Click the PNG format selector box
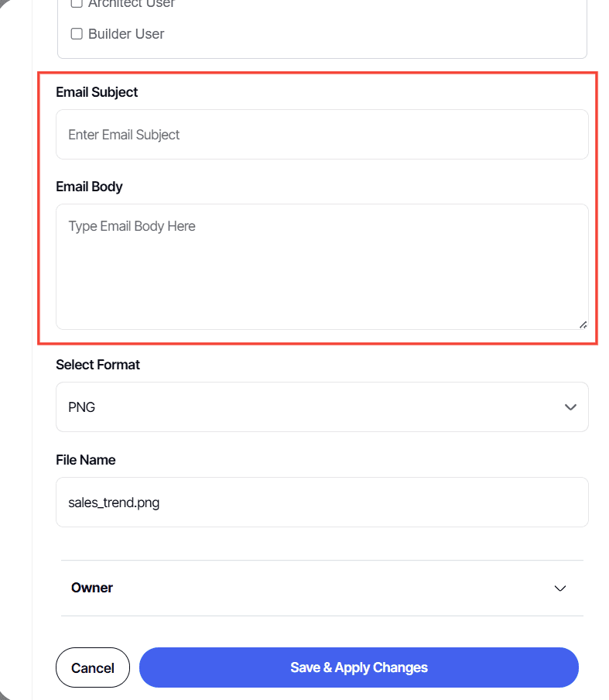 pos(322,407)
